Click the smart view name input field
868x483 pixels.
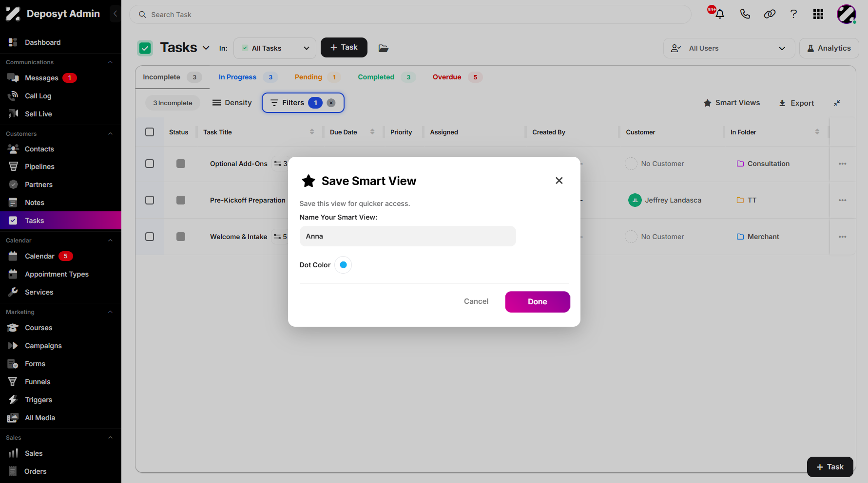point(407,236)
